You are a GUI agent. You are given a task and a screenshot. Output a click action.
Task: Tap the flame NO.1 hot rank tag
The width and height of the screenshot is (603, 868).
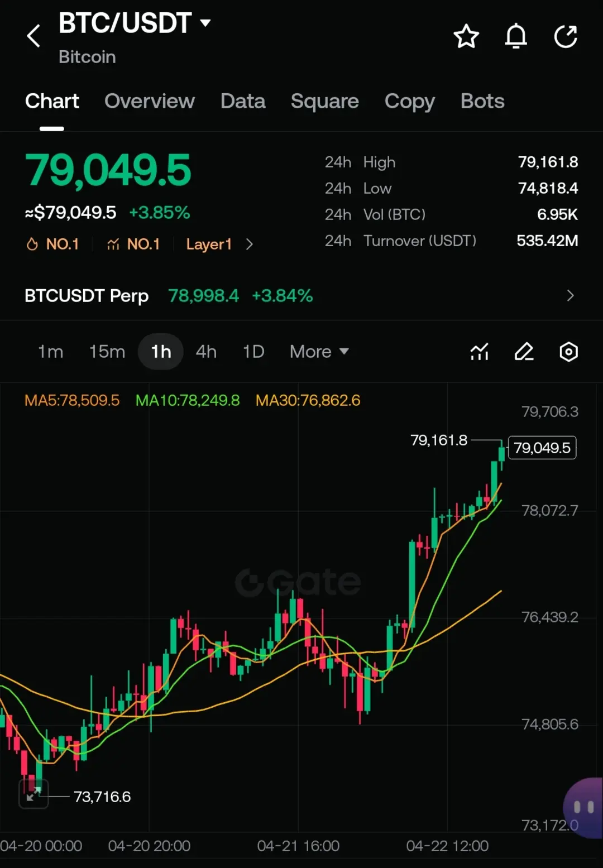[x=53, y=244]
